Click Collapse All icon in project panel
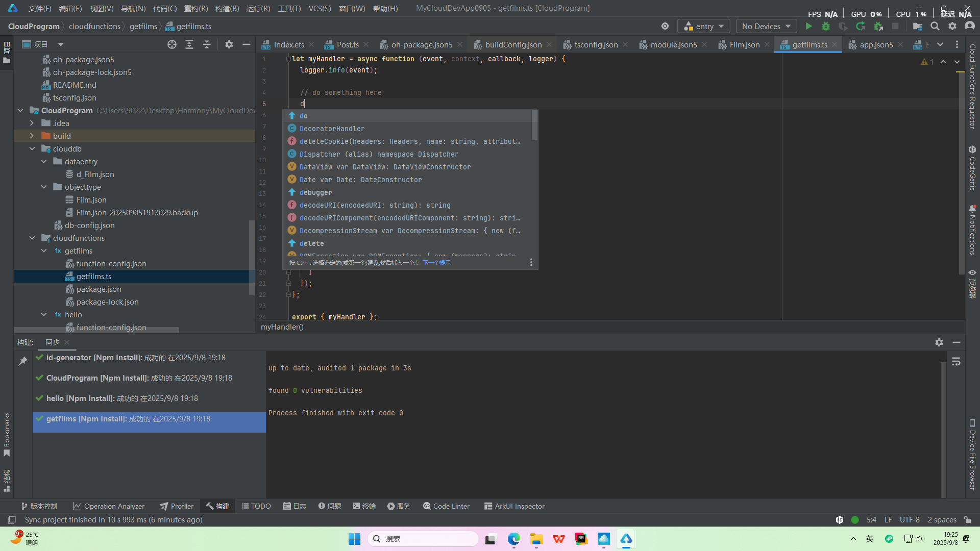The height and width of the screenshot is (551, 980). tap(207, 44)
